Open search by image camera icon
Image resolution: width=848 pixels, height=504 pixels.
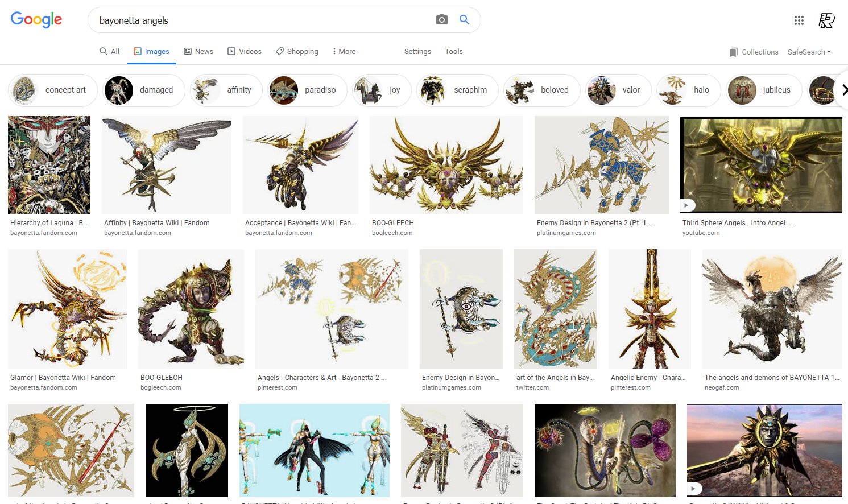click(x=441, y=20)
